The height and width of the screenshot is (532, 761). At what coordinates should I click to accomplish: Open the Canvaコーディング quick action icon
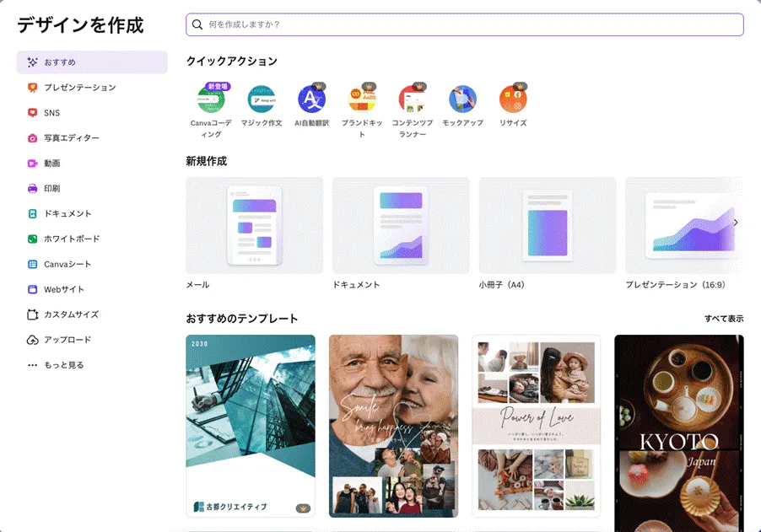[211, 99]
